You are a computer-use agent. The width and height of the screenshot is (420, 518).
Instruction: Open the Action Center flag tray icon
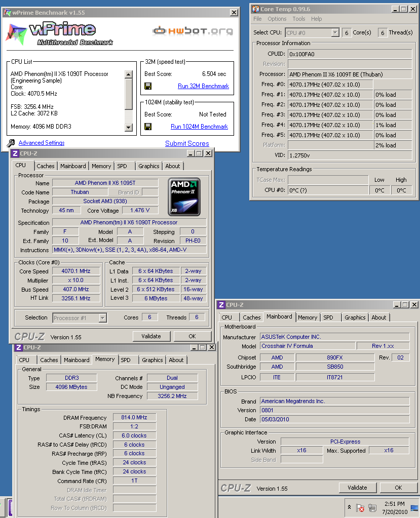[x=360, y=508]
